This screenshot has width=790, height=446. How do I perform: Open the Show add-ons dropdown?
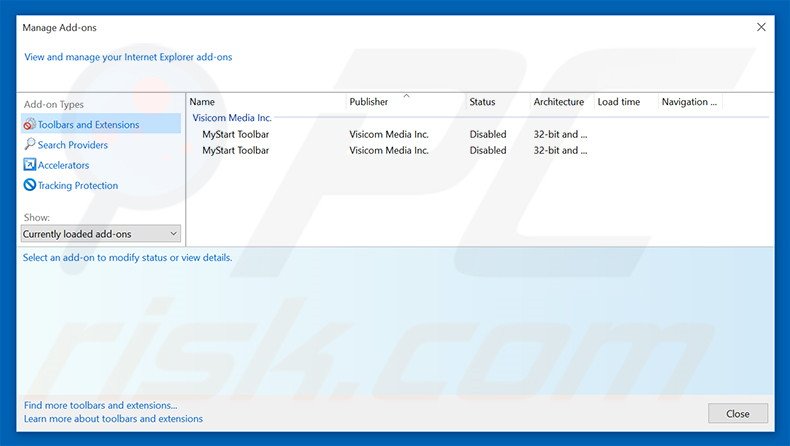(101, 234)
